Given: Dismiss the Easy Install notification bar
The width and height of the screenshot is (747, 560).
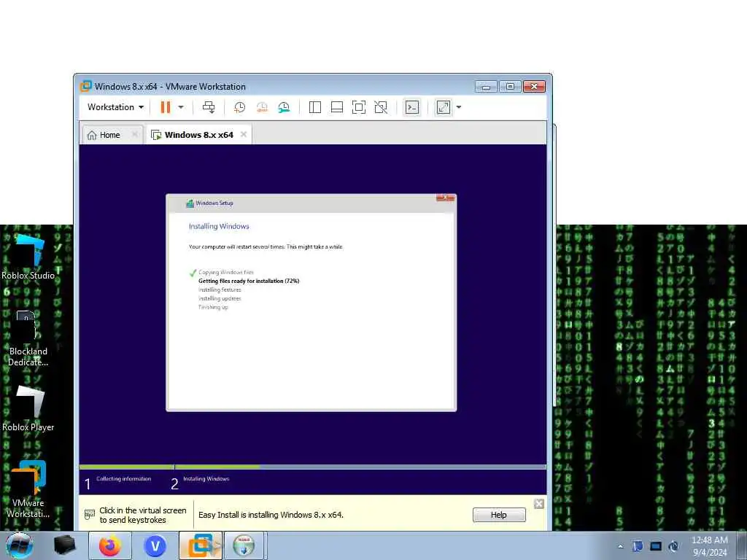Looking at the screenshot, I should [x=539, y=504].
